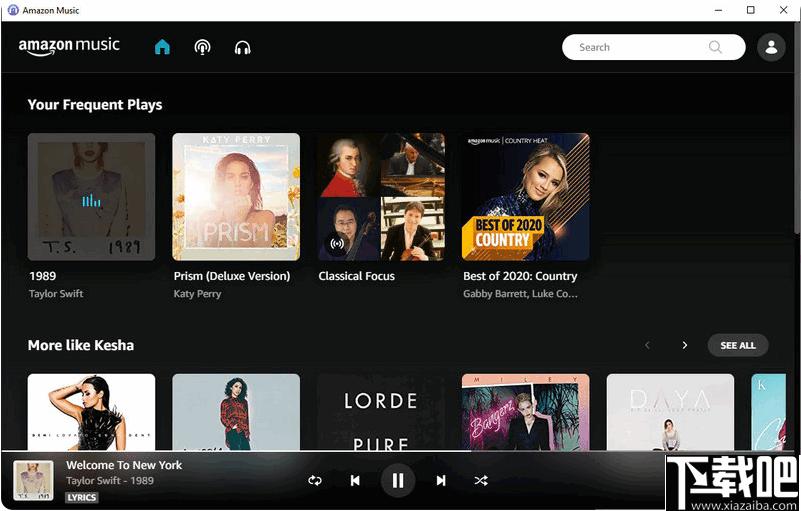801x511 pixels.
Task: Open LYRICS for Welcome To New York
Action: pos(82,497)
